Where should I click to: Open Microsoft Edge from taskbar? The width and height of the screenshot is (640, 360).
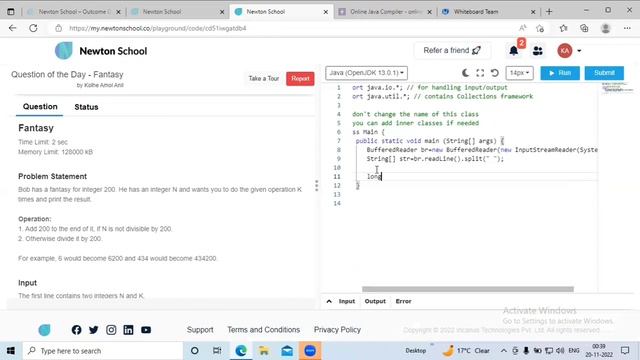[x=241, y=351]
